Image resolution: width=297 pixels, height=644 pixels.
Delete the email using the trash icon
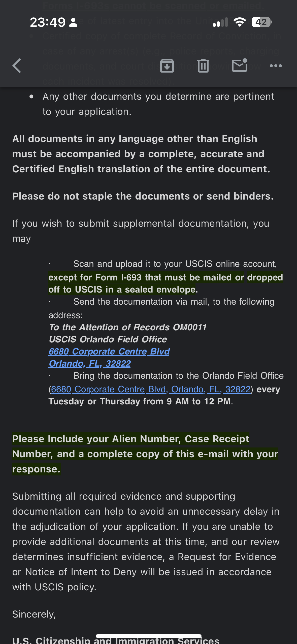click(x=203, y=66)
